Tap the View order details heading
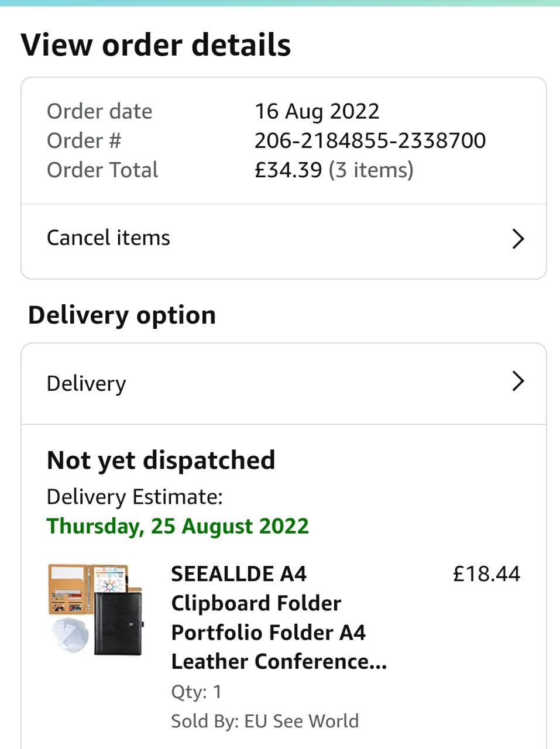Image resolution: width=560 pixels, height=749 pixels. (156, 44)
